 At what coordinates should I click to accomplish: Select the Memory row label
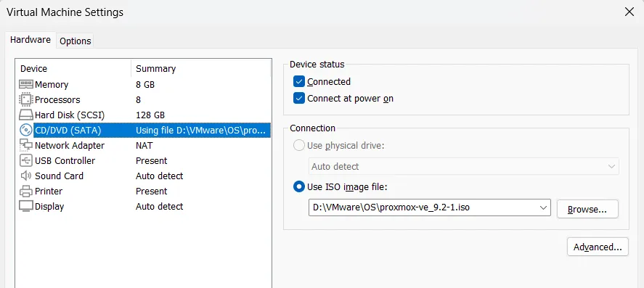click(52, 84)
